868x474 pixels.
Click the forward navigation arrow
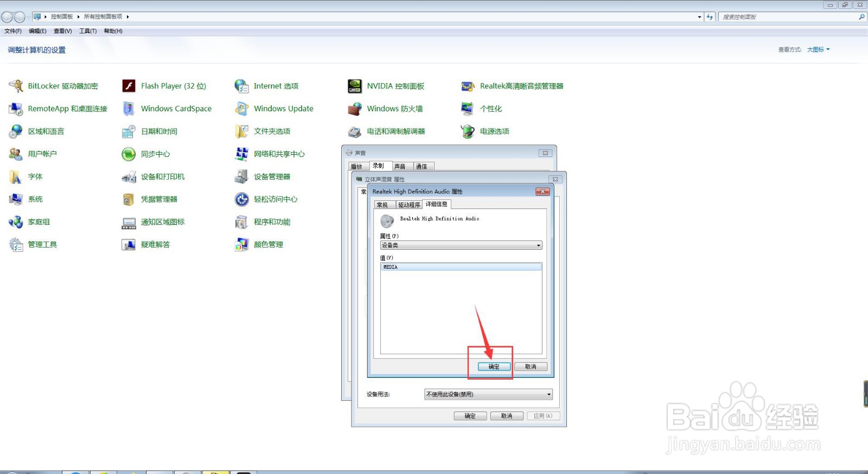pos(20,17)
